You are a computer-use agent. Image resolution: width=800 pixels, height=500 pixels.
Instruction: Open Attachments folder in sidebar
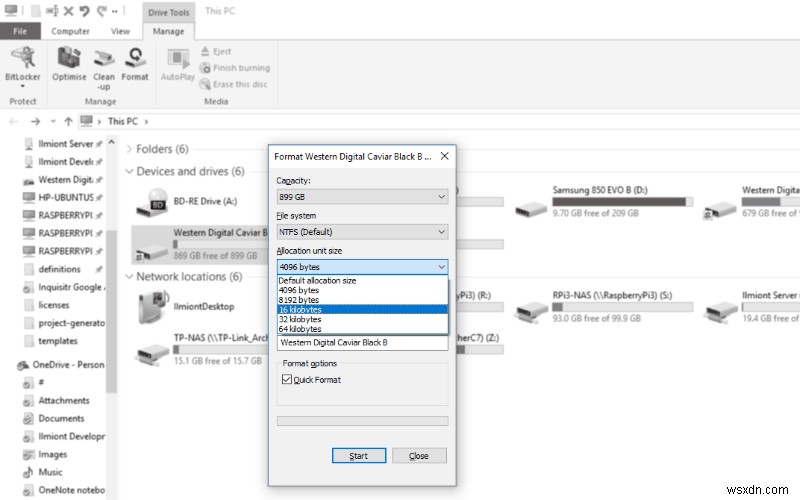click(64, 401)
